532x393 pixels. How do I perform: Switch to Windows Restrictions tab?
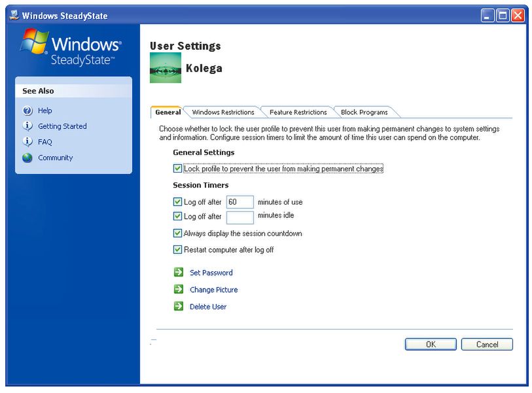tap(223, 112)
